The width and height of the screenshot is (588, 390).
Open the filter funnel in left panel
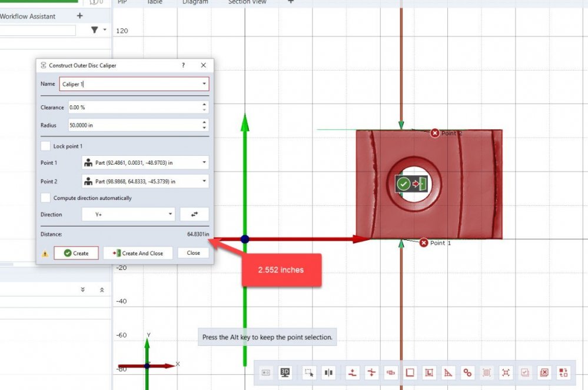point(95,30)
